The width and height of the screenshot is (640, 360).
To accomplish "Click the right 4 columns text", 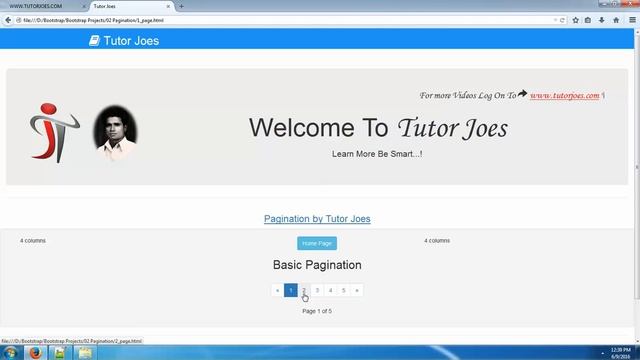I will 437,241.
